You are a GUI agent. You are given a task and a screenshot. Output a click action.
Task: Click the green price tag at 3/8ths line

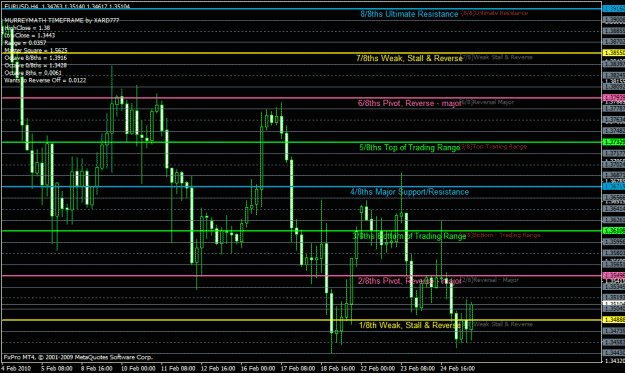pos(613,231)
